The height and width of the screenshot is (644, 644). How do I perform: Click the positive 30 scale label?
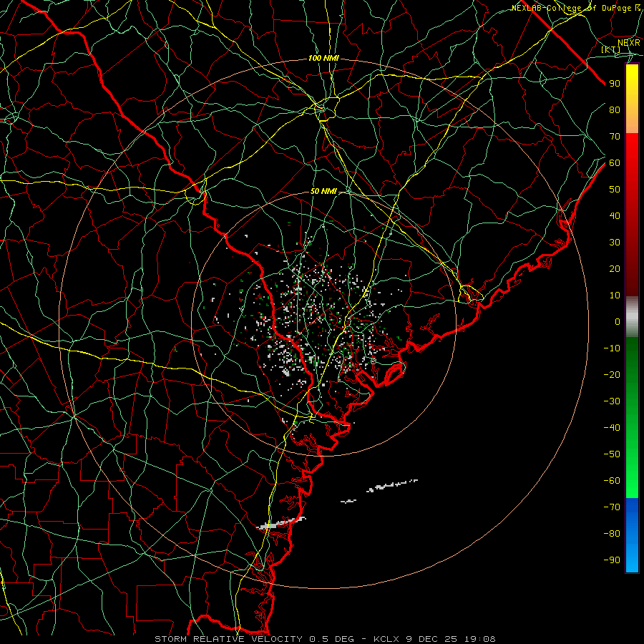click(615, 243)
